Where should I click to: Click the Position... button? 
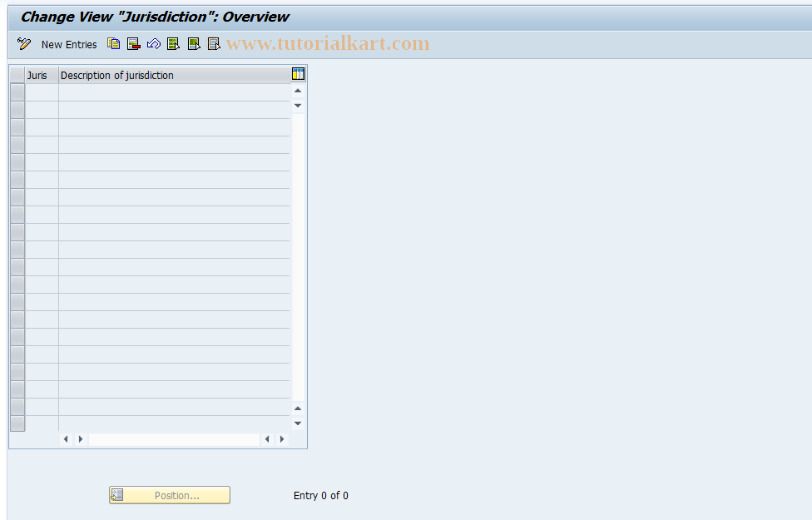coord(170,495)
